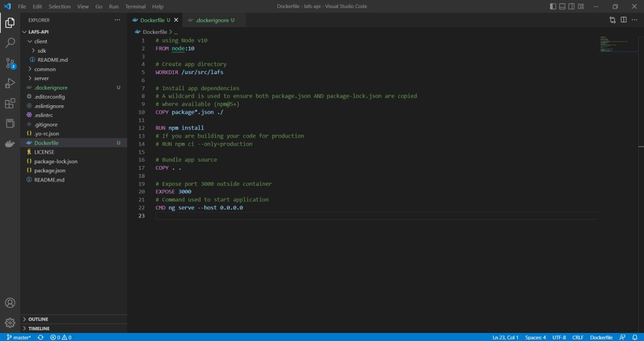
Task: Click the Split Editor Right icon
Action: [624, 20]
